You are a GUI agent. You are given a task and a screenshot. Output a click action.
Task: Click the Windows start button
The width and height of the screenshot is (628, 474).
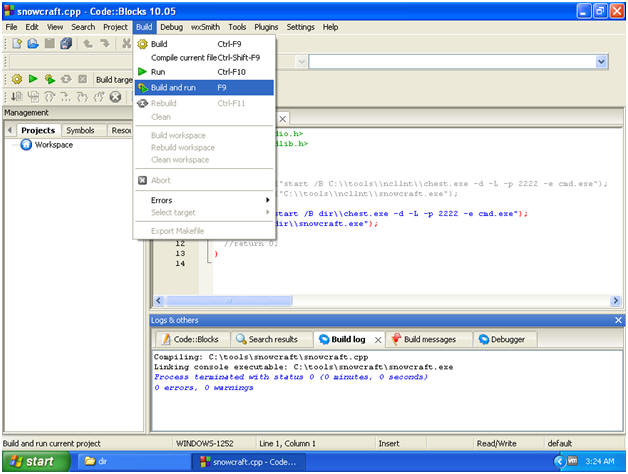tap(36, 462)
